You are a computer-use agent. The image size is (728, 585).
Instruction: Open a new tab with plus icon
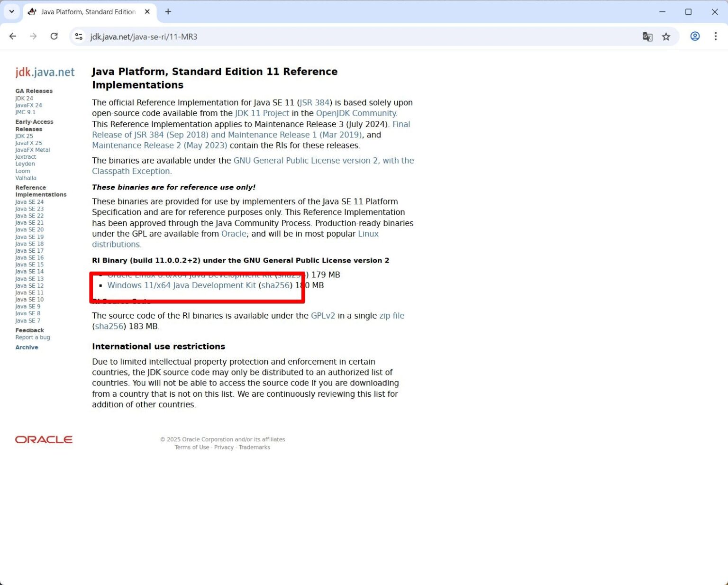(x=168, y=12)
